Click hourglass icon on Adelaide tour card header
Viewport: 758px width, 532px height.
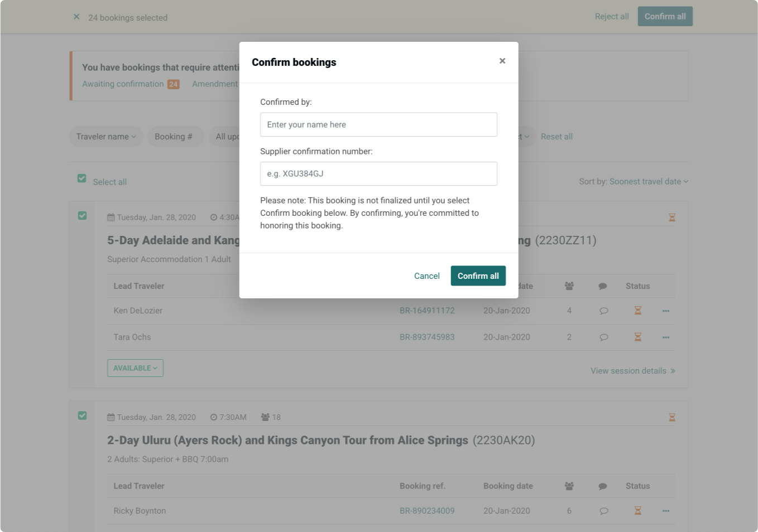pyautogui.click(x=672, y=217)
